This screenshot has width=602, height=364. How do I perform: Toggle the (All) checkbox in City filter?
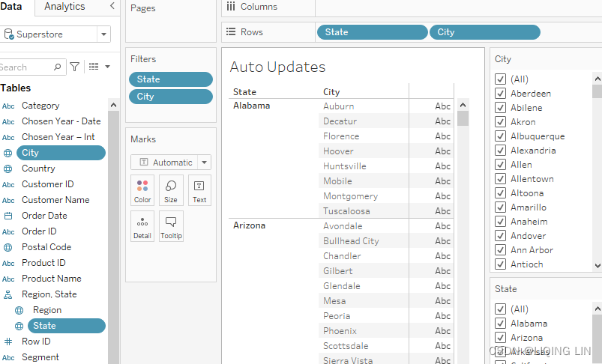coord(500,79)
